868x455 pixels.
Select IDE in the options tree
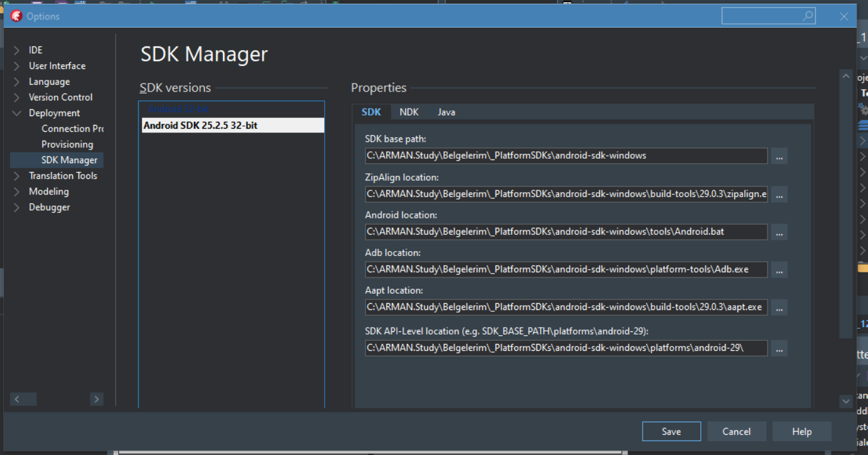36,50
